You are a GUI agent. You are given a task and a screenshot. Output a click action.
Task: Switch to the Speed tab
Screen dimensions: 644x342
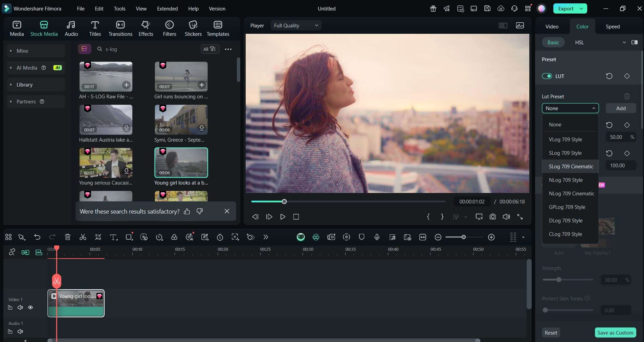point(613,26)
